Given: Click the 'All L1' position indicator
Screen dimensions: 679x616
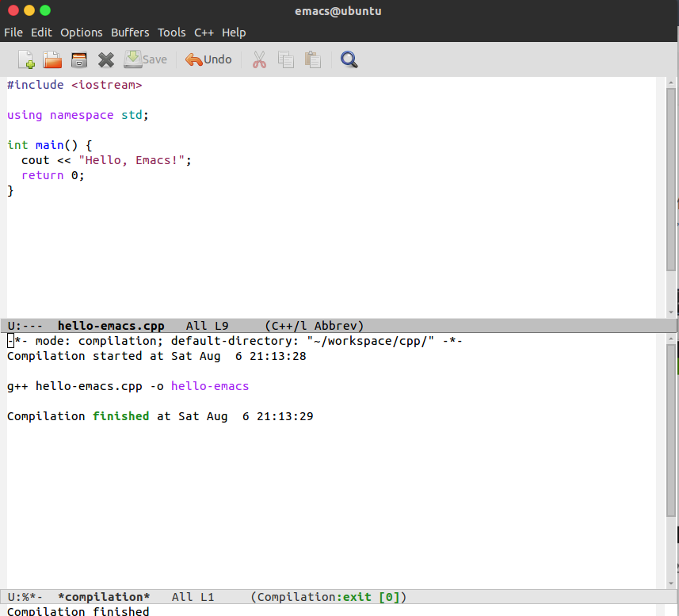Looking at the screenshot, I should 193,597.
